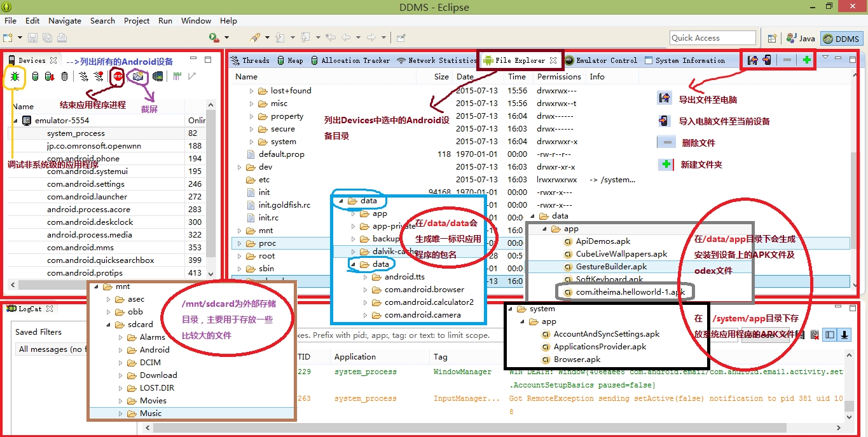The height and width of the screenshot is (437, 868).
Task: Click the green plus New Folder icon
Action: (x=807, y=60)
